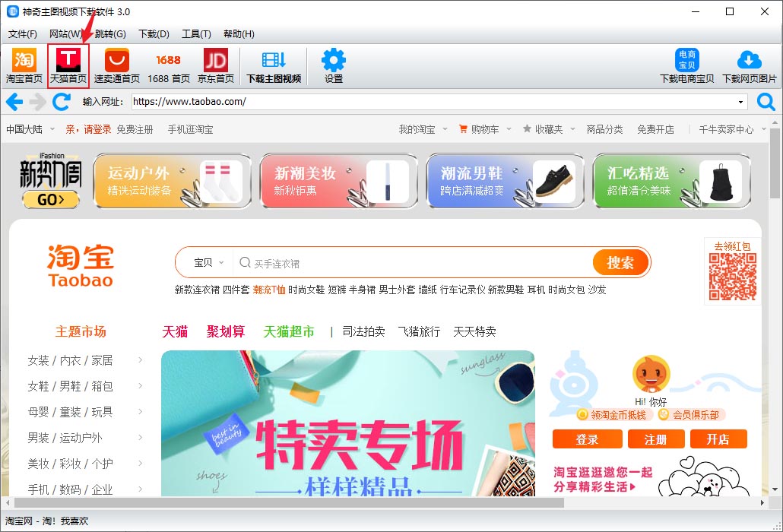
Task: Click the orange 登录 button
Action: coord(587,439)
